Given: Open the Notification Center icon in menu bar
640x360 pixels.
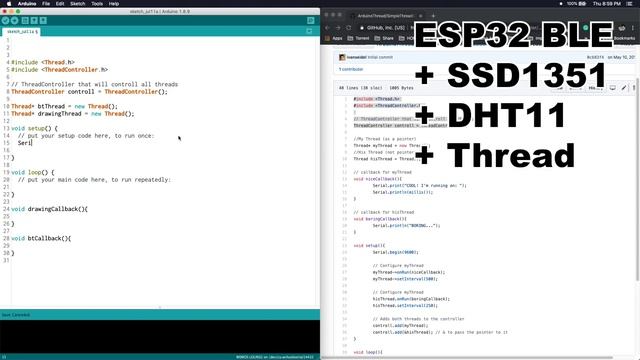Looking at the screenshot, I should [x=630, y=4].
